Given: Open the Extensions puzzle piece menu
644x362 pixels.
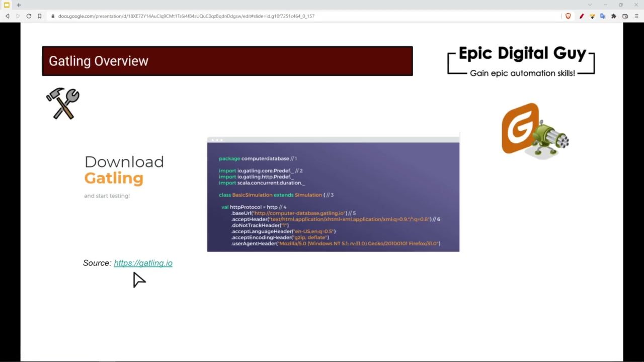Looking at the screenshot, I should tap(614, 16).
